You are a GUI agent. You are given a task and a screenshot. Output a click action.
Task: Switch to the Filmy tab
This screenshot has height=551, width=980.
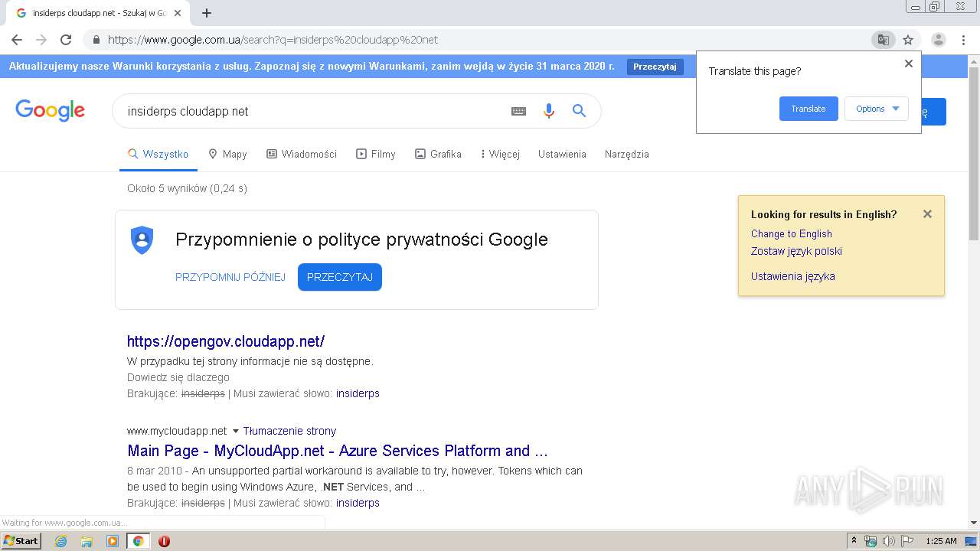pyautogui.click(x=376, y=154)
